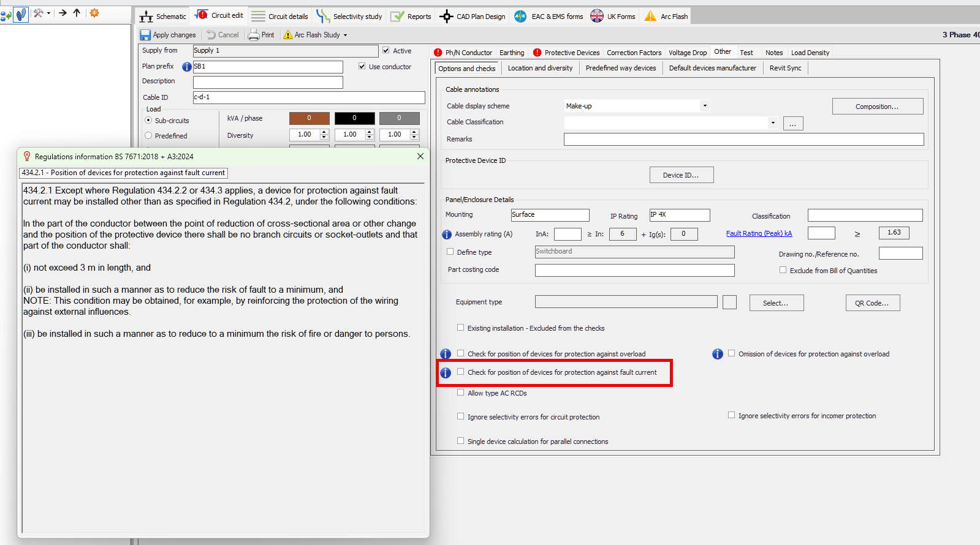Switch to the Protective Devices tab

(x=571, y=53)
